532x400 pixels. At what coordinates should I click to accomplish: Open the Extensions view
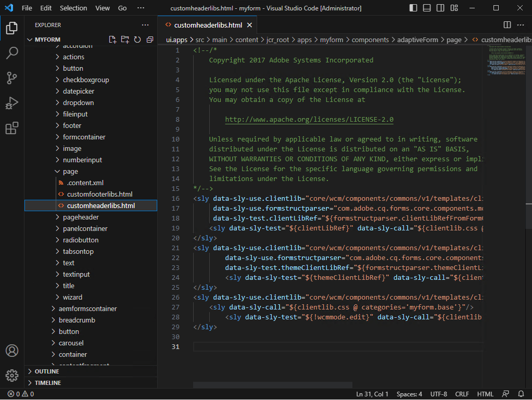click(x=11, y=128)
